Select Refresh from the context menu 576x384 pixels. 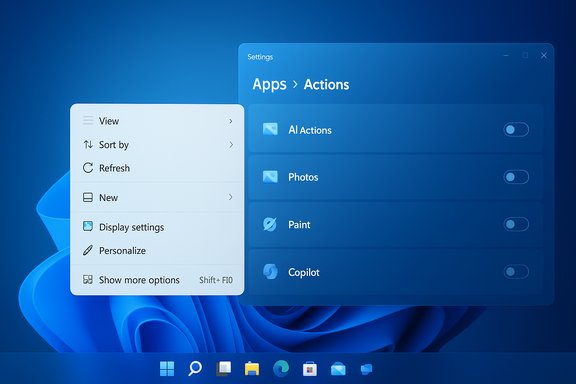click(157, 168)
